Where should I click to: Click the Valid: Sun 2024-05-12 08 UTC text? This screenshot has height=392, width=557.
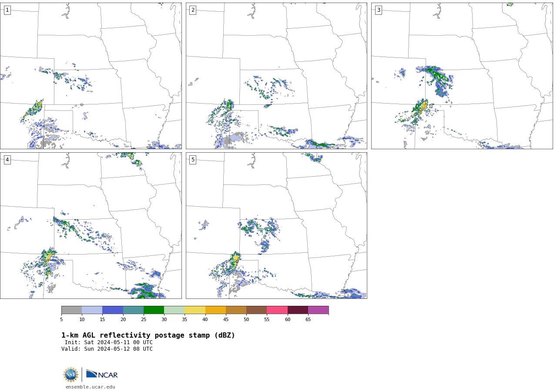[107, 349]
